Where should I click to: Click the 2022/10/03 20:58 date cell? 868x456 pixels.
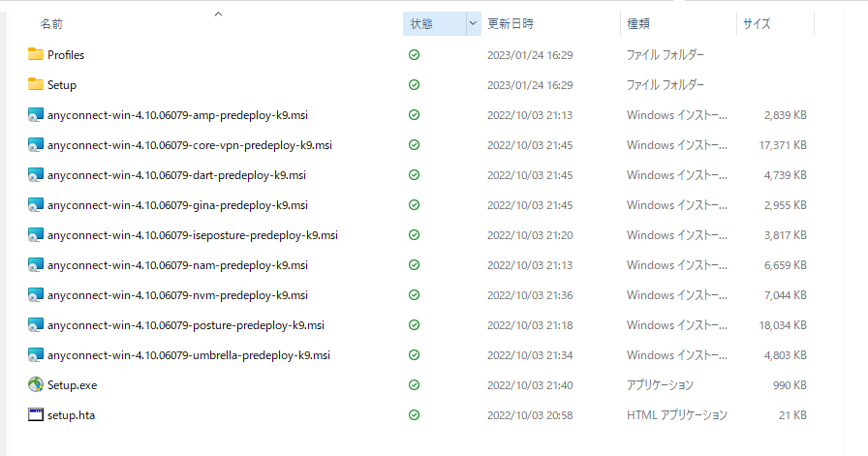[530, 415]
